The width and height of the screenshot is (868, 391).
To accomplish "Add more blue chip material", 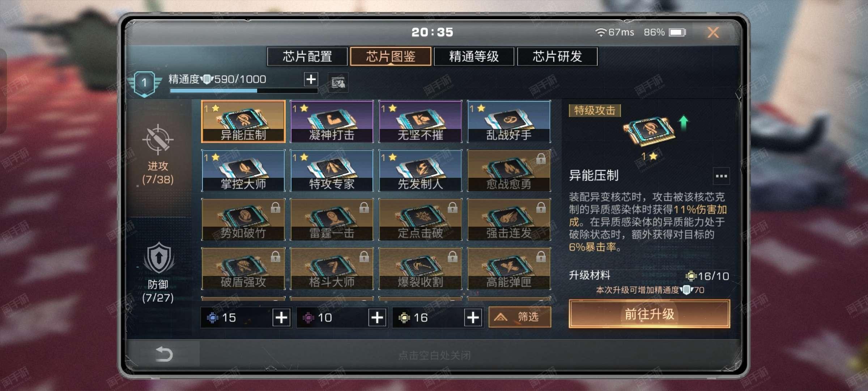I will click(x=281, y=318).
